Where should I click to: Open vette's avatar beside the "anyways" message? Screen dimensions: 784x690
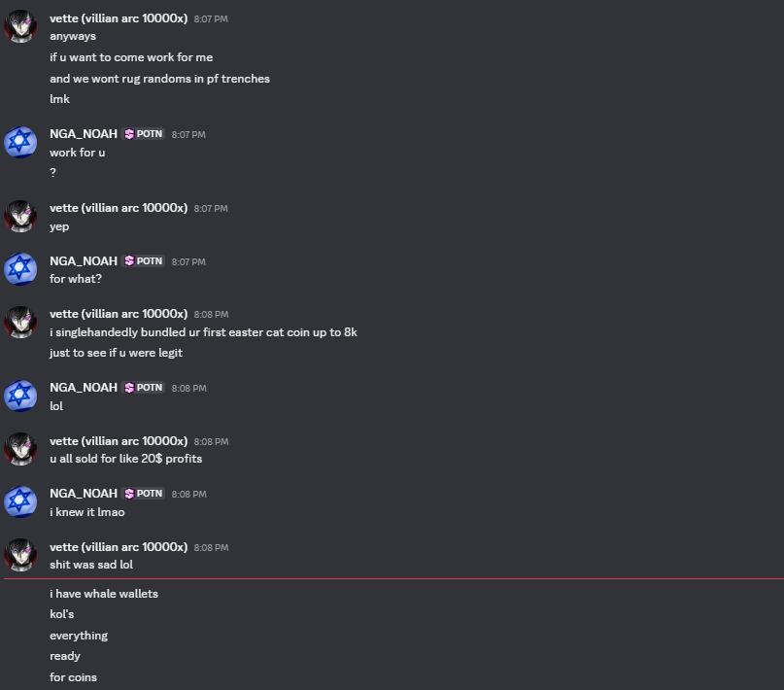(20, 26)
